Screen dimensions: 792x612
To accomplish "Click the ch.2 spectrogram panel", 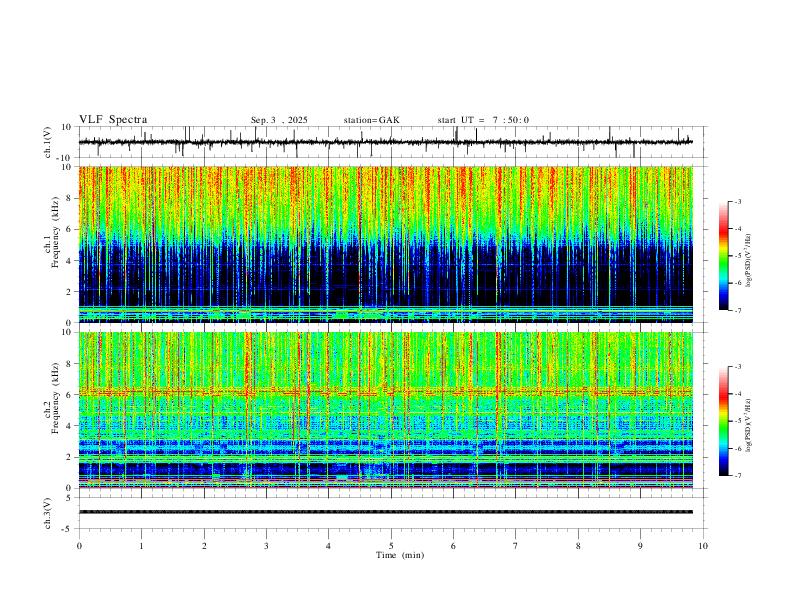I will pos(386,410).
